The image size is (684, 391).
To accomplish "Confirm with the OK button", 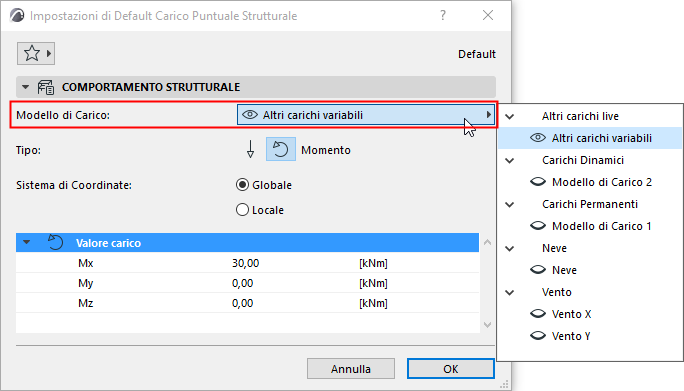I will pyautogui.click(x=451, y=369).
